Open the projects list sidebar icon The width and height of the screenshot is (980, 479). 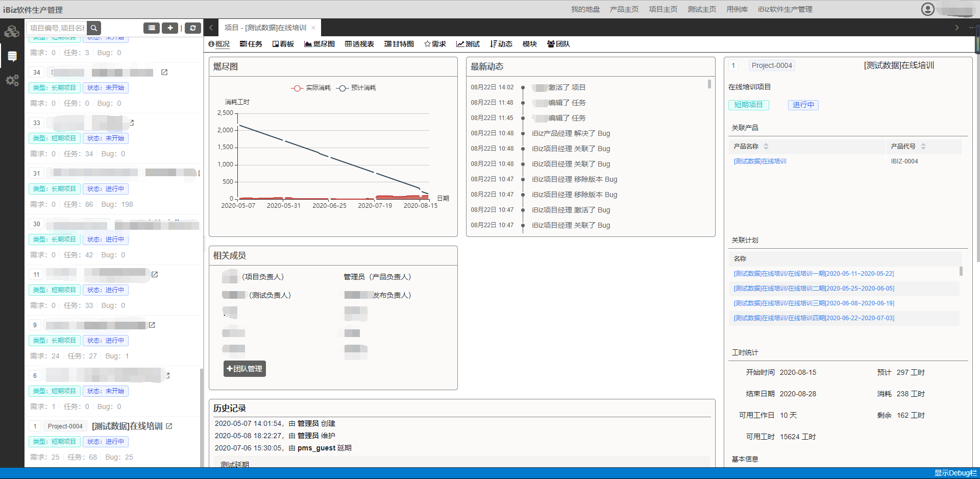pos(12,56)
